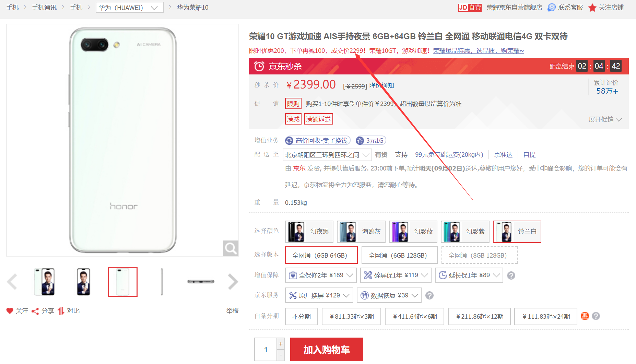Click the 分享 share icon
The height and width of the screenshot is (364, 636).
click(35, 311)
